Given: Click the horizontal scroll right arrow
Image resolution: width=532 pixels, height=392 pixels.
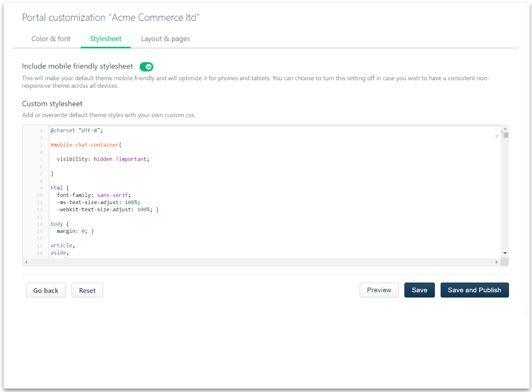Looking at the screenshot, I should pos(497,262).
